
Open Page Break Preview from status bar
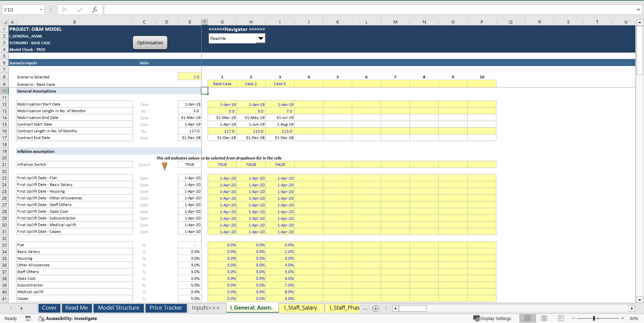click(560, 318)
